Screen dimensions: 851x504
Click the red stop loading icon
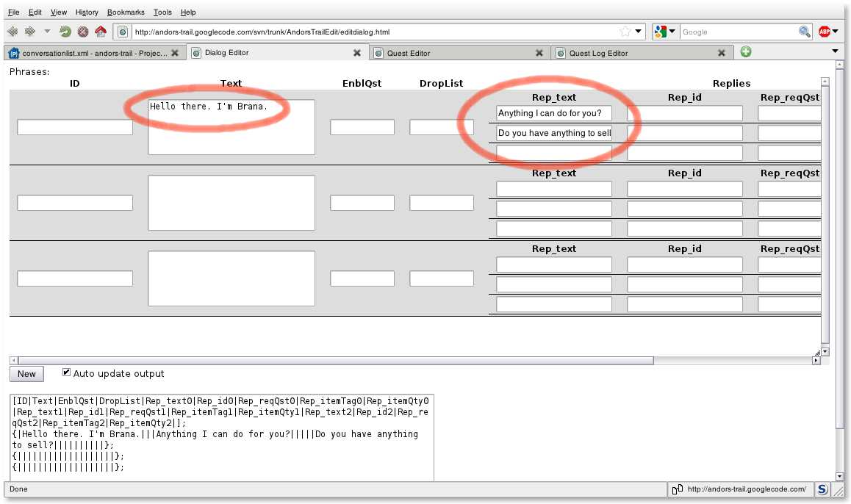click(x=83, y=32)
